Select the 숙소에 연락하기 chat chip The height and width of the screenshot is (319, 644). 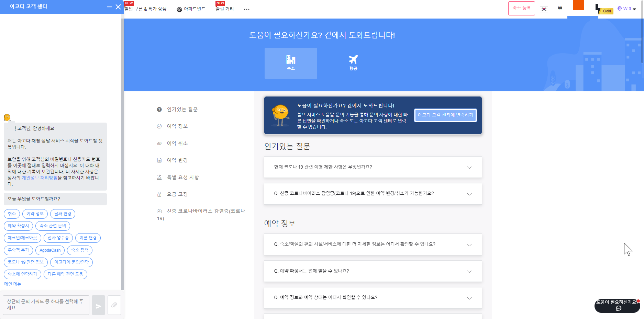(22, 274)
